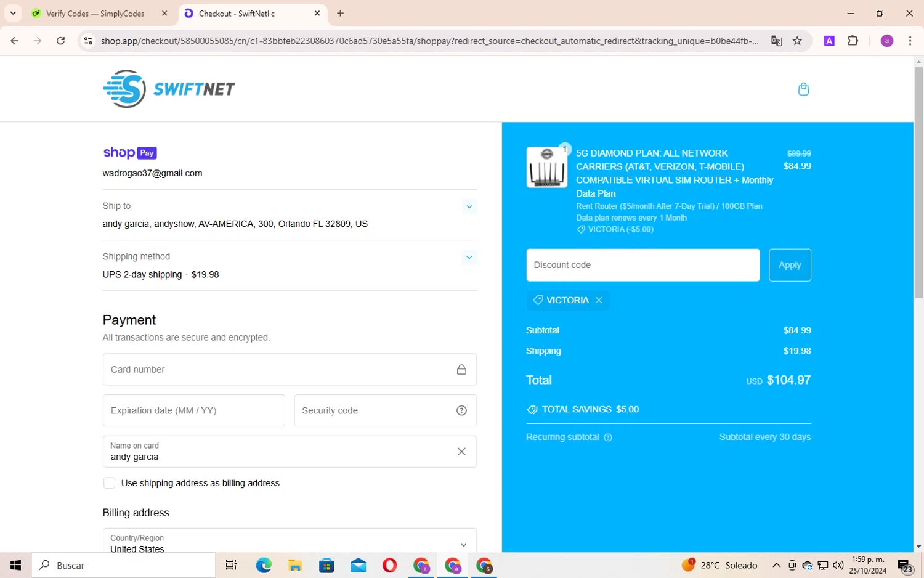Open the volume control icon
Image resolution: width=924 pixels, height=578 pixels.
click(x=838, y=565)
